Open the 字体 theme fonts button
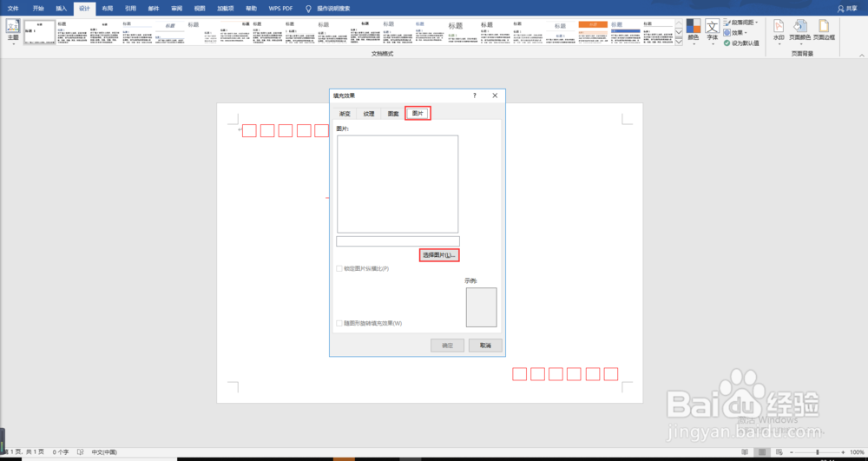The width and height of the screenshot is (868, 461). (x=712, y=33)
